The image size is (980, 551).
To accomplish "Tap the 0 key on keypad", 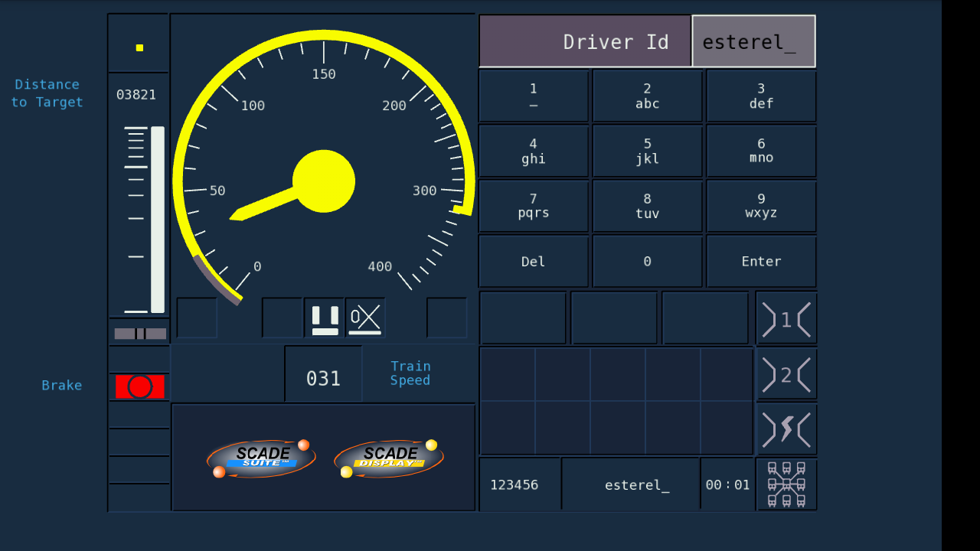I will [647, 261].
